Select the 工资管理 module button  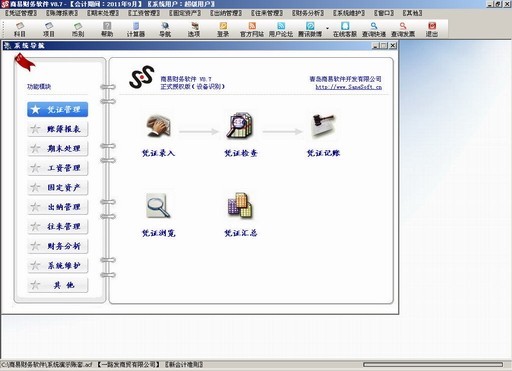coord(58,168)
